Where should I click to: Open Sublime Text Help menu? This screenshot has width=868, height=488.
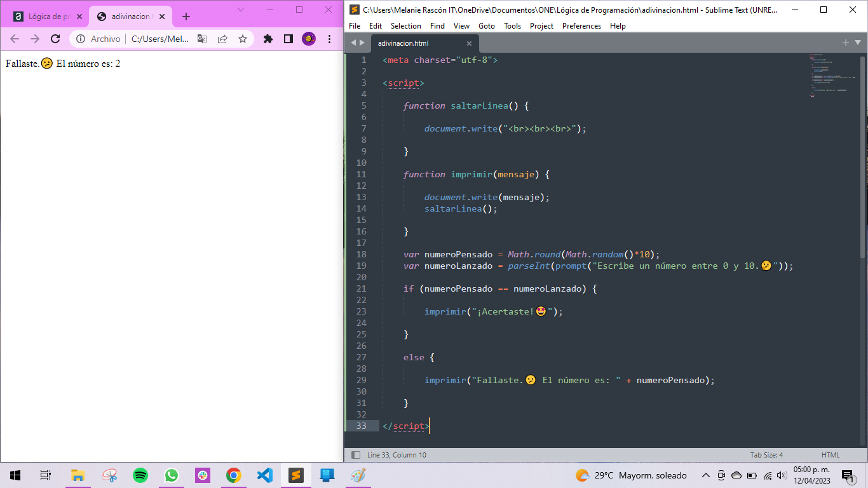pos(618,26)
